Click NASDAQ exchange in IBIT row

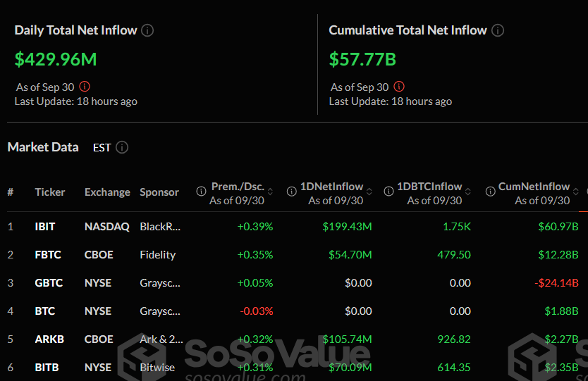[x=107, y=227]
